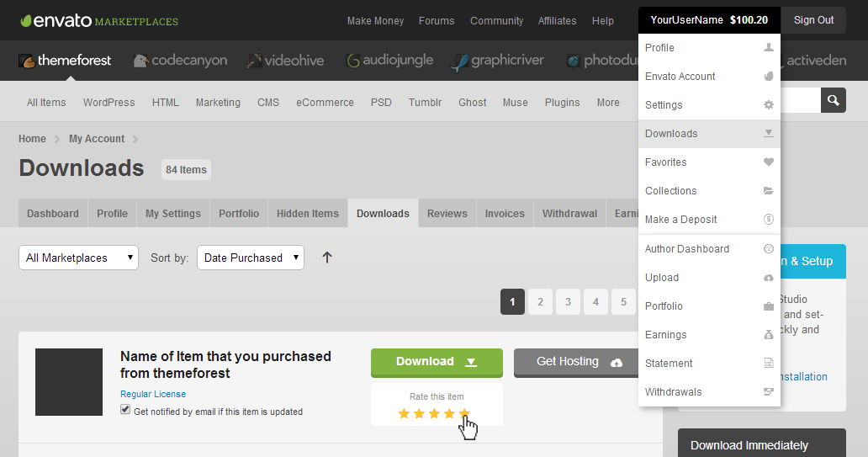Click the document icon beside Statement
Screen dimensions: 868x457
click(769, 364)
